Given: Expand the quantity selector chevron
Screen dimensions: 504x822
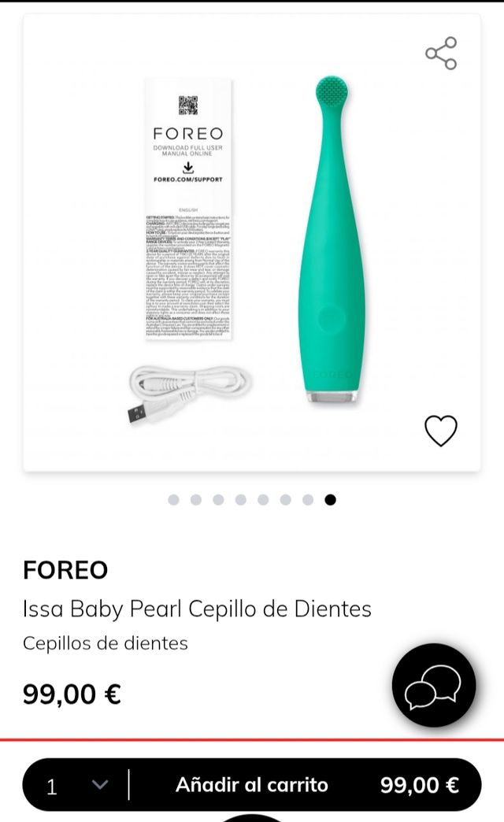Looking at the screenshot, I should 98,785.
